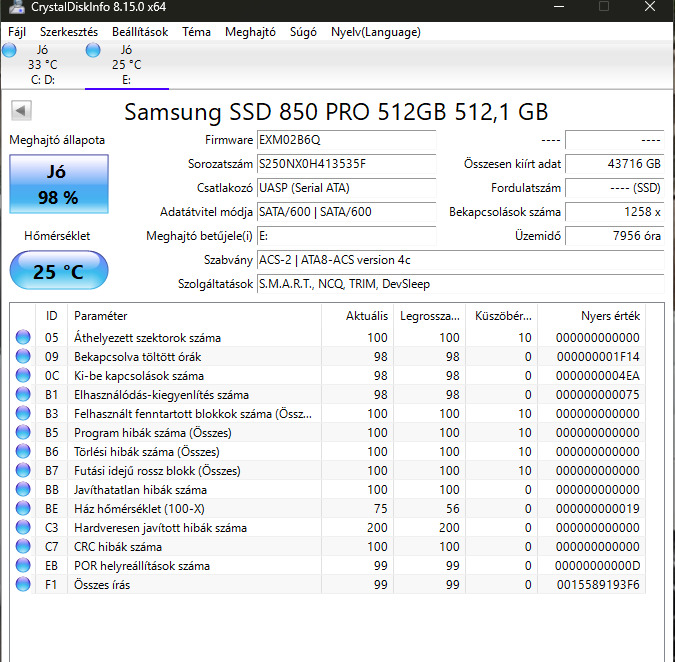Select 'Törlési hibák száma (Összes)' text
Viewport: 675px width, 662px height.
coord(147,452)
